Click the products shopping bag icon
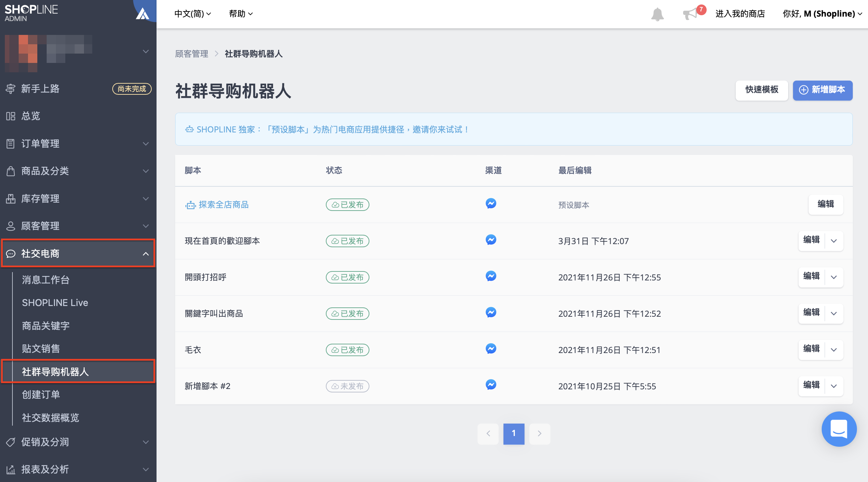Screen dimensions: 868x482 coord(10,171)
